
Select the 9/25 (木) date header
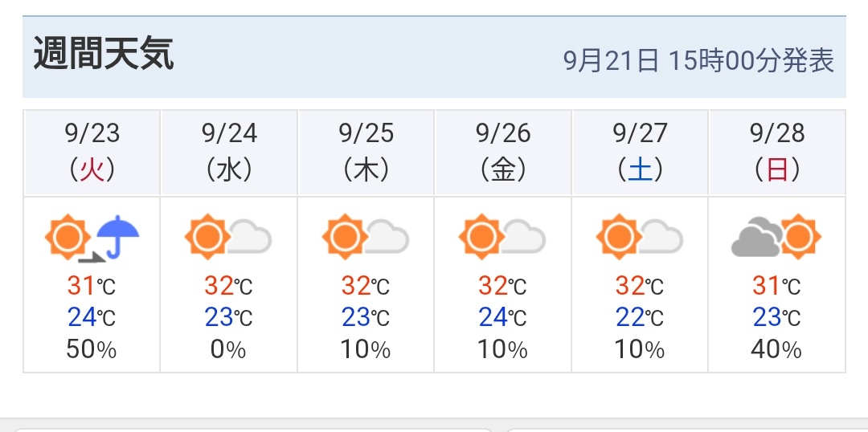[366, 151]
